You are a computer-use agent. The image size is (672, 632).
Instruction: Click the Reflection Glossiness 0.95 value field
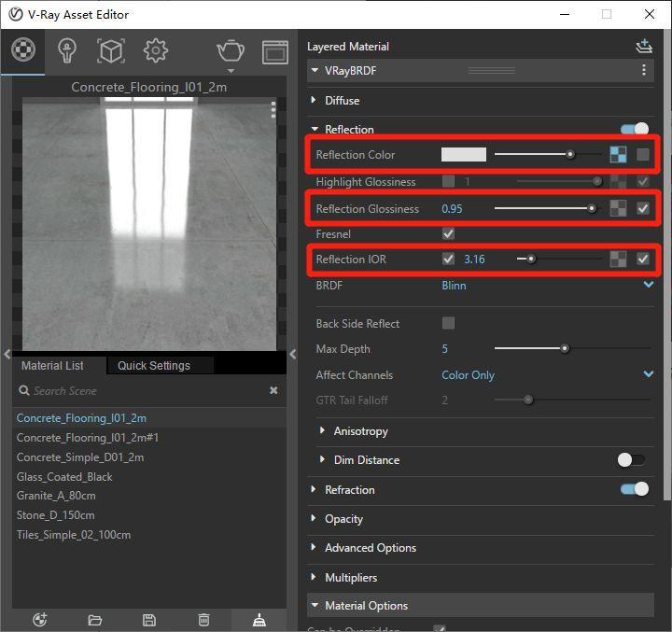(x=452, y=209)
